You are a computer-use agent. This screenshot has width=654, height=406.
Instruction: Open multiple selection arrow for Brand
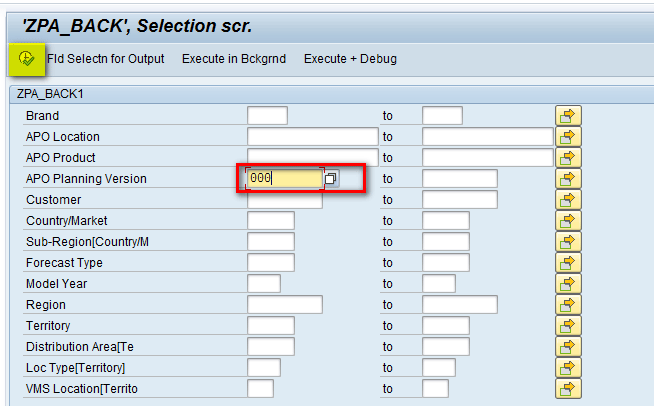point(568,116)
